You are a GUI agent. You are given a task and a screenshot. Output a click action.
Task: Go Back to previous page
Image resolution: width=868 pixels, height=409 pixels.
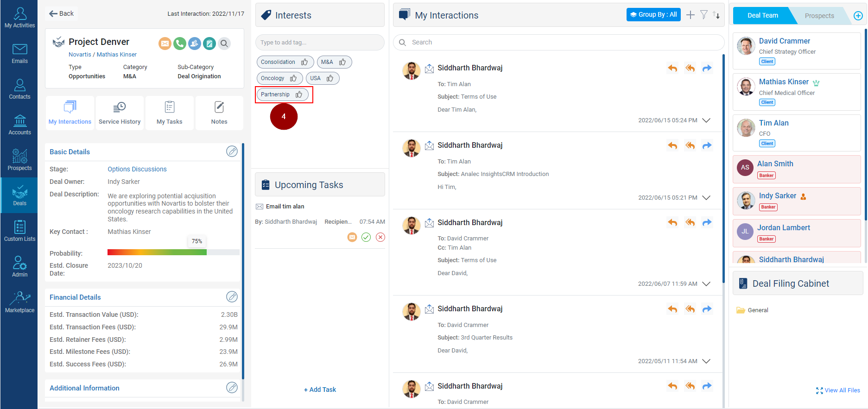61,13
